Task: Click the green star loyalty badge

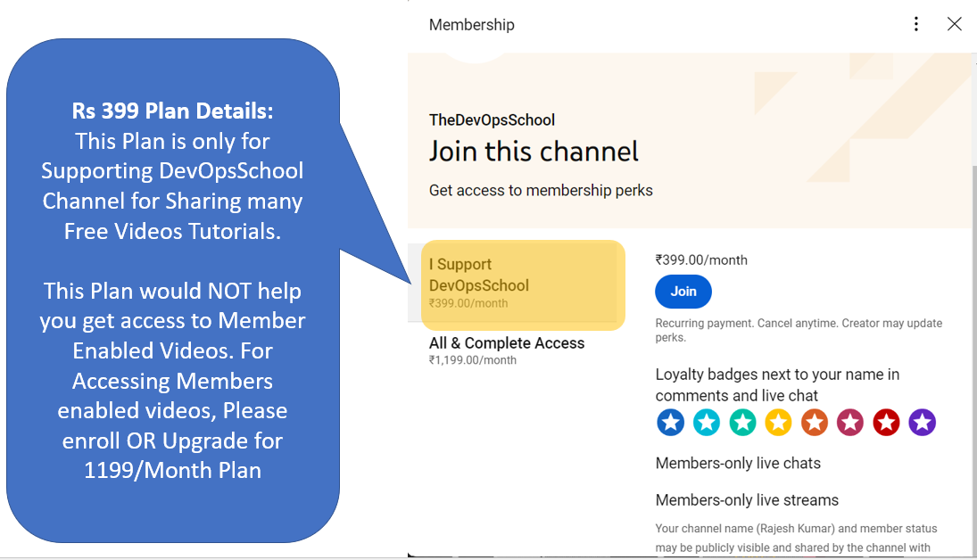Action: pos(742,423)
